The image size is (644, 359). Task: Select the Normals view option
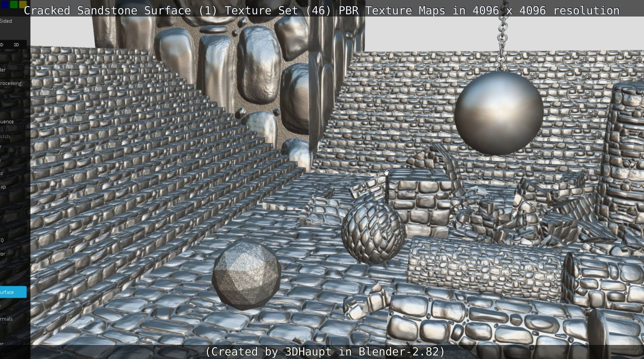(6, 319)
